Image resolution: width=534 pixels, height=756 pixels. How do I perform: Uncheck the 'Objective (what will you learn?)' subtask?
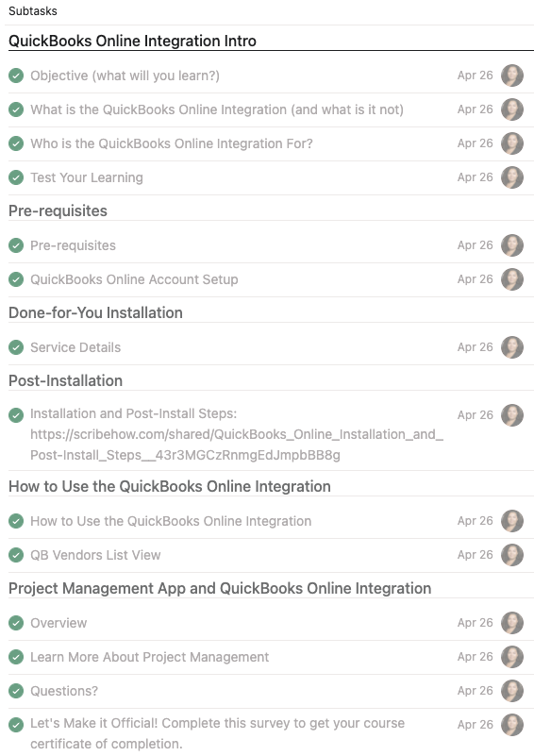pos(16,76)
